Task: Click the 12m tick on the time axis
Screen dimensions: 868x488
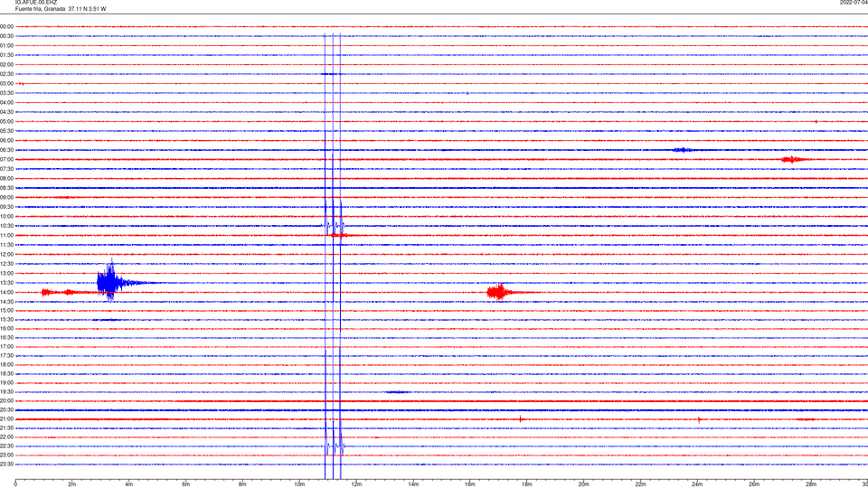Action: click(x=356, y=484)
